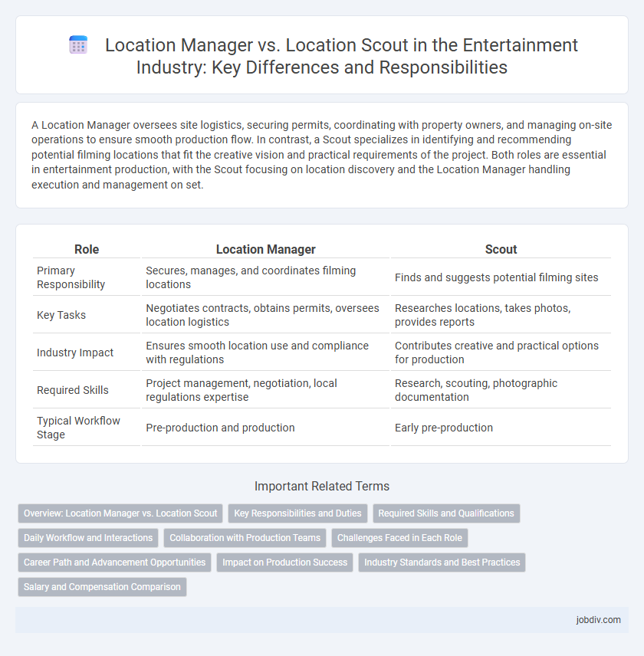Click the cell 'Negotiates contracts, obtains permits, oversees location logistics'
The image size is (644, 656).
tap(266, 315)
